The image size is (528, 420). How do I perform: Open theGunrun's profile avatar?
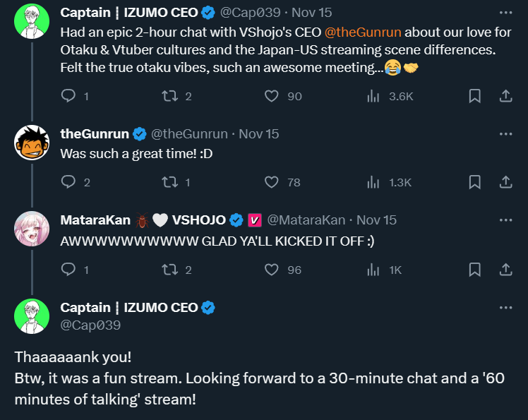point(32,143)
